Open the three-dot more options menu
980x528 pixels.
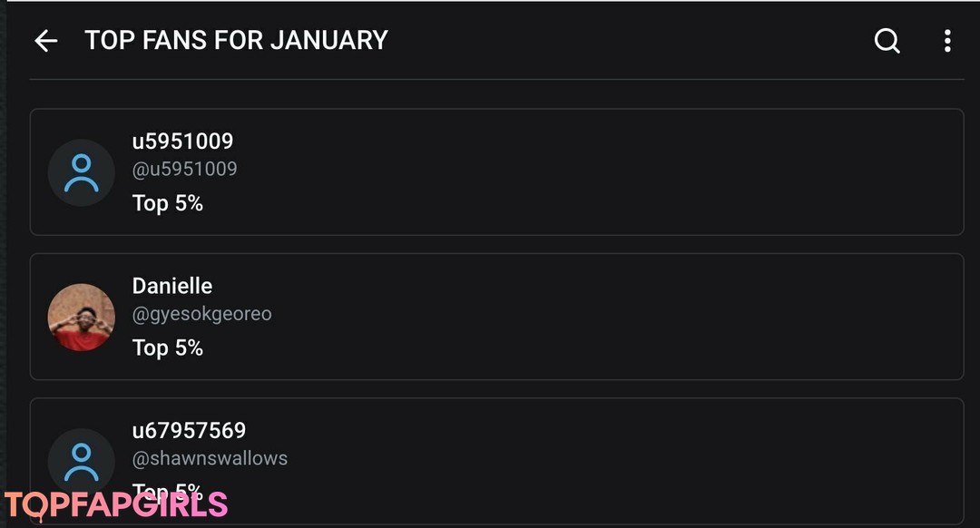947,41
